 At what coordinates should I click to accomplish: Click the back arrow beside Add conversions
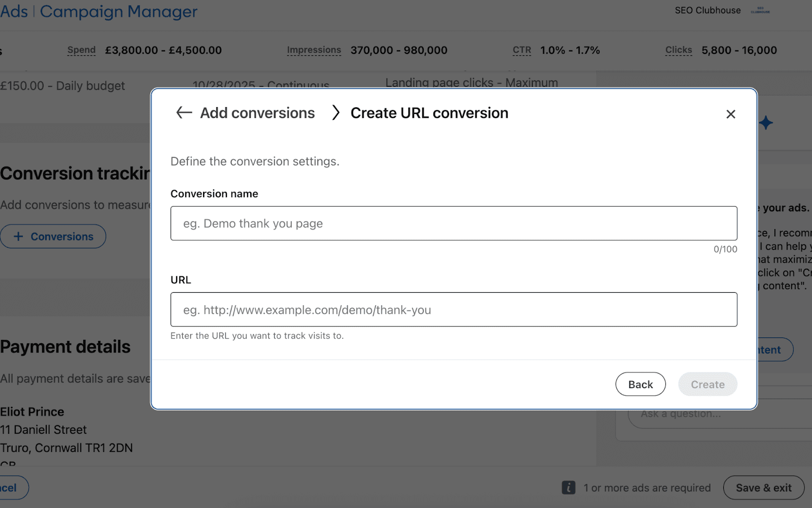tap(184, 113)
